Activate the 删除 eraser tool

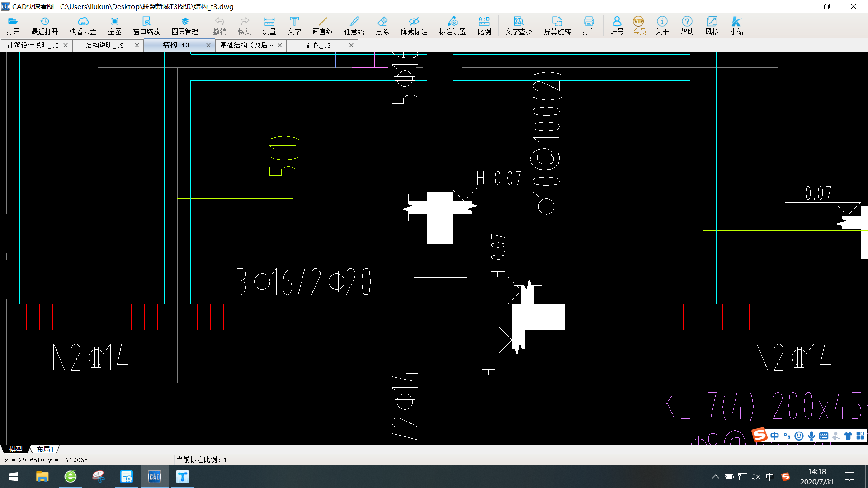(382, 26)
